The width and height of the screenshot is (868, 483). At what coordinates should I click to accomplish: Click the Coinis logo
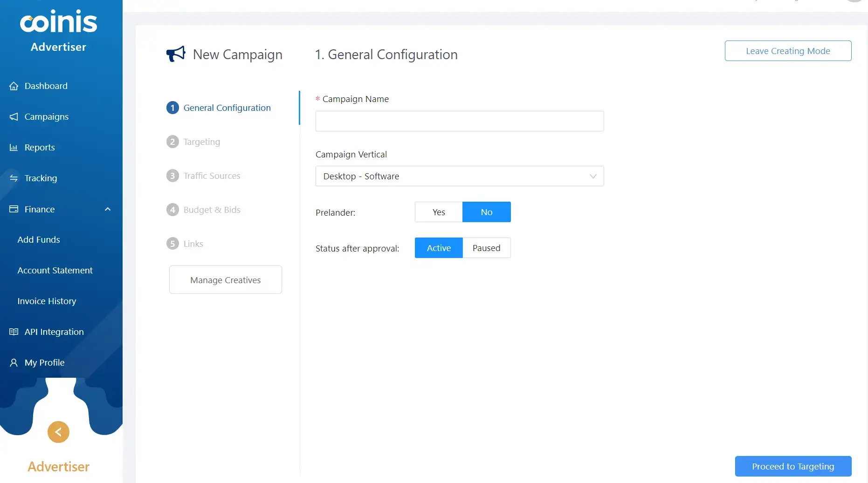[58, 21]
